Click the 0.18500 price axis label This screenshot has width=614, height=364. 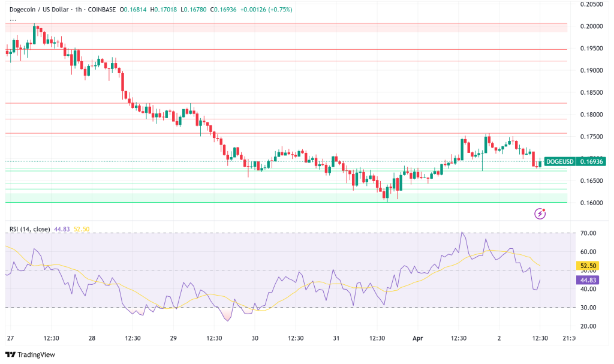tap(591, 92)
